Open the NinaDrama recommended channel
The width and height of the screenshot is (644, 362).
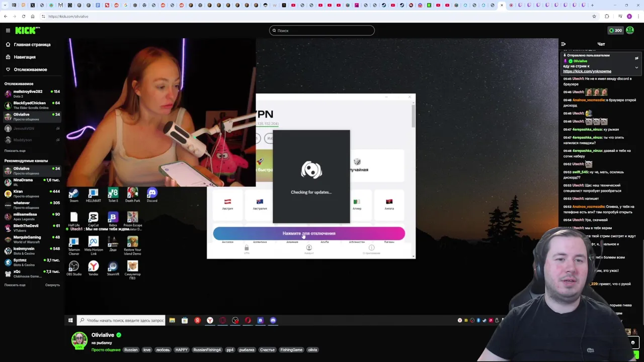(x=32, y=182)
